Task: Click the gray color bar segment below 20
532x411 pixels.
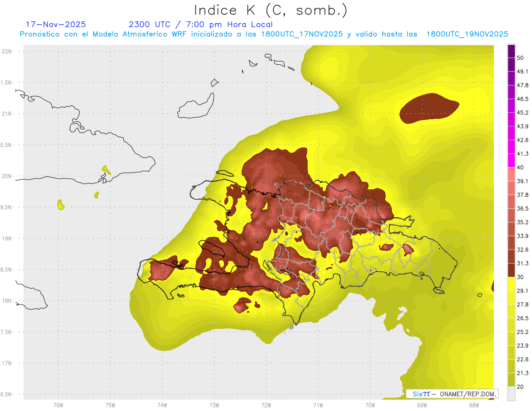Action: pos(511,393)
